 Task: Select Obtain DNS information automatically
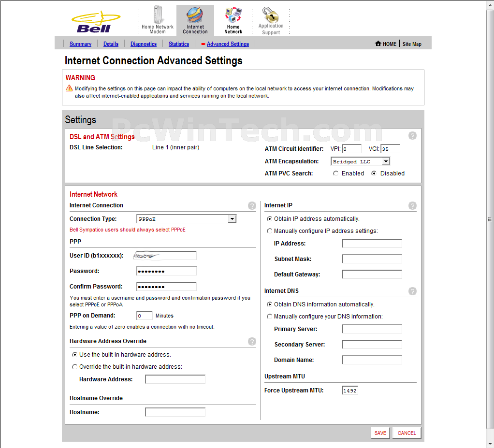269,304
